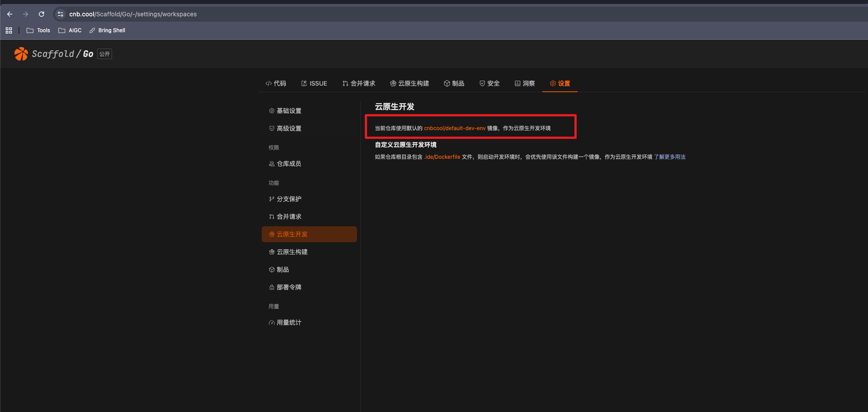Click the 了解更多用法 link
The width and height of the screenshot is (868, 412).
point(669,157)
